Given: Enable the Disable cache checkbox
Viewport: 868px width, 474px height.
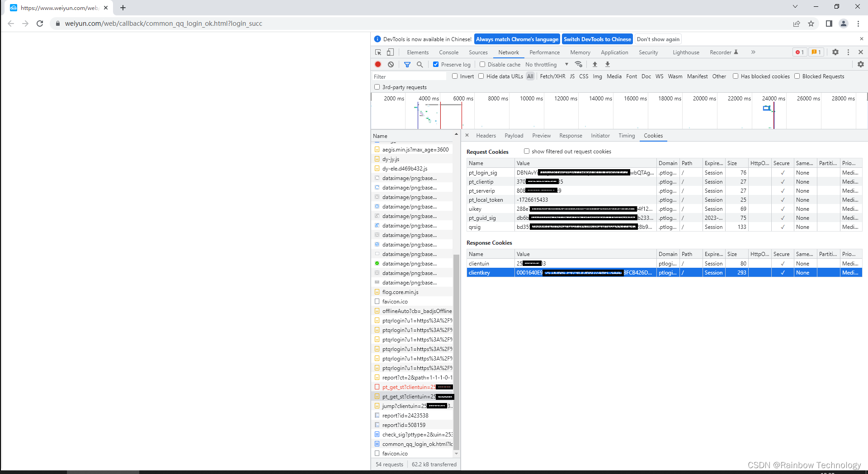Looking at the screenshot, I should pos(482,64).
